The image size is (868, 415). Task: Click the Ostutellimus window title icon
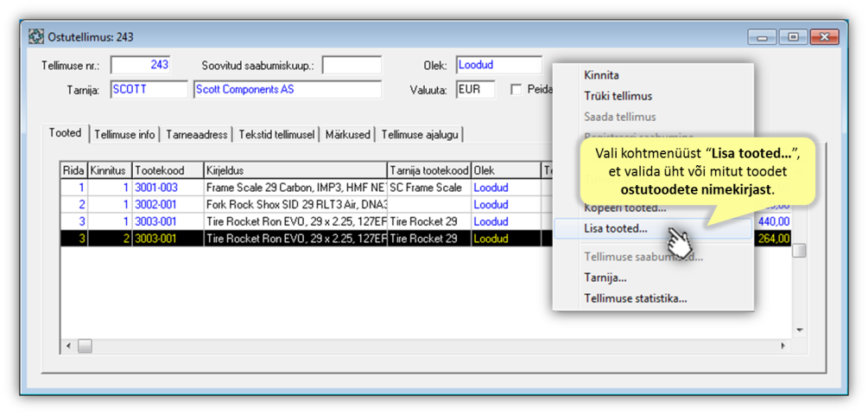[x=36, y=37]
